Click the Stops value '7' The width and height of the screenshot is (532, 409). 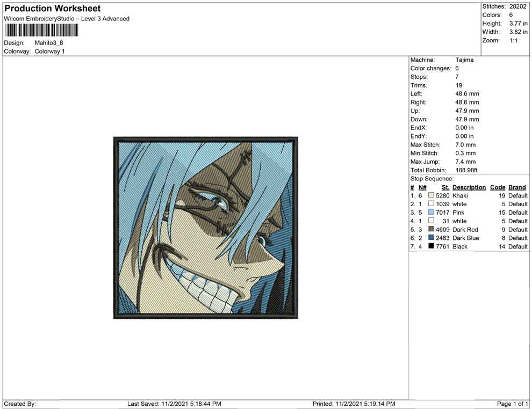click(x=457, y=77)
